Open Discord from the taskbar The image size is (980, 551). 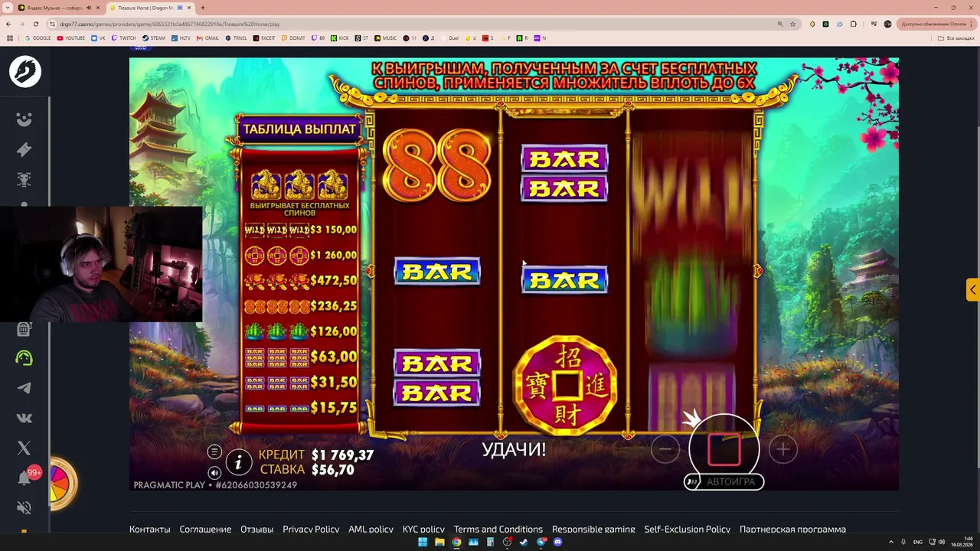[x=557, y=542]
